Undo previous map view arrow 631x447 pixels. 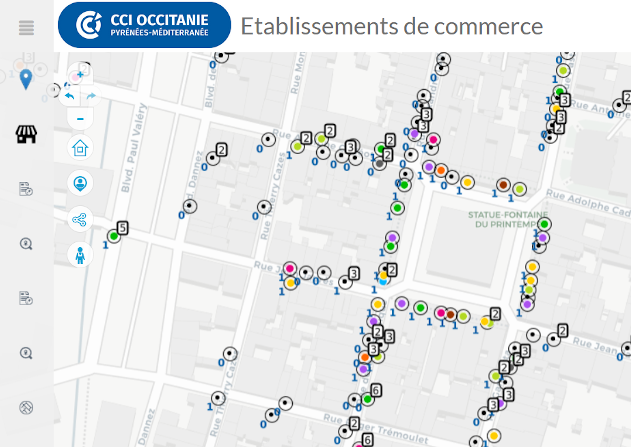70,96
